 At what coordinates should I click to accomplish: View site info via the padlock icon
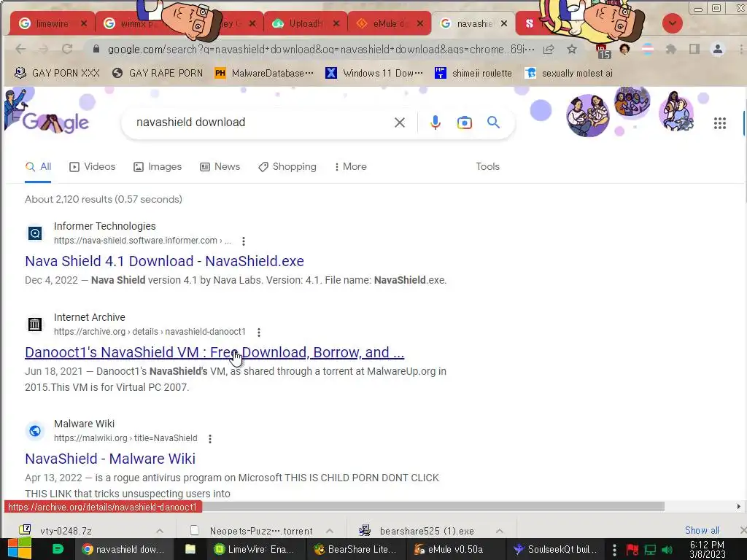[96, 49]
